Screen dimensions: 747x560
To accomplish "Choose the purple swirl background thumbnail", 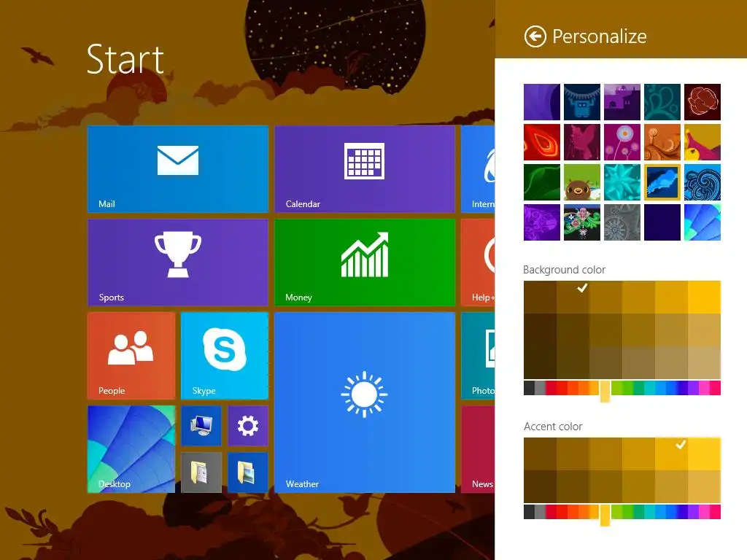I will point(542,102).
